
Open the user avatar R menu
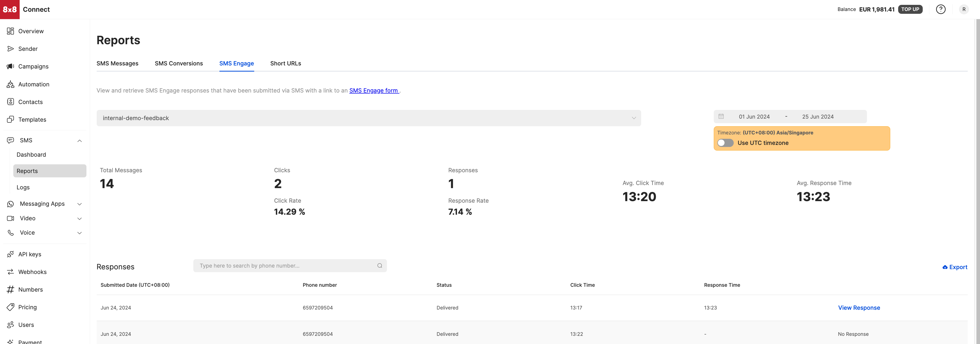pos(964,9)
